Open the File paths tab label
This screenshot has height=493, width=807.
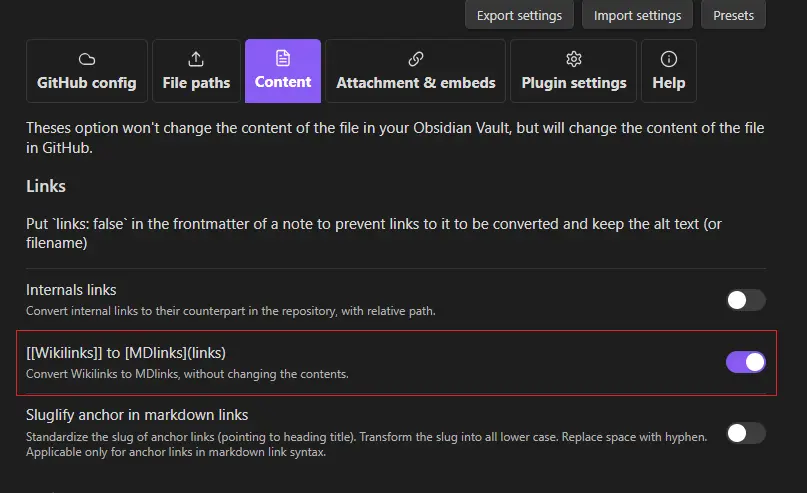[196, 83]
